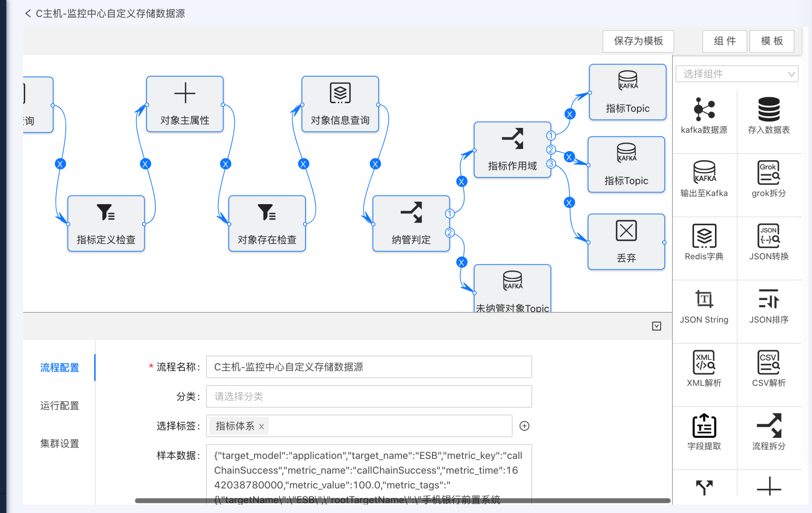Select the 纳管判定 flow node

pyautogui.click(x=411, y=223)
